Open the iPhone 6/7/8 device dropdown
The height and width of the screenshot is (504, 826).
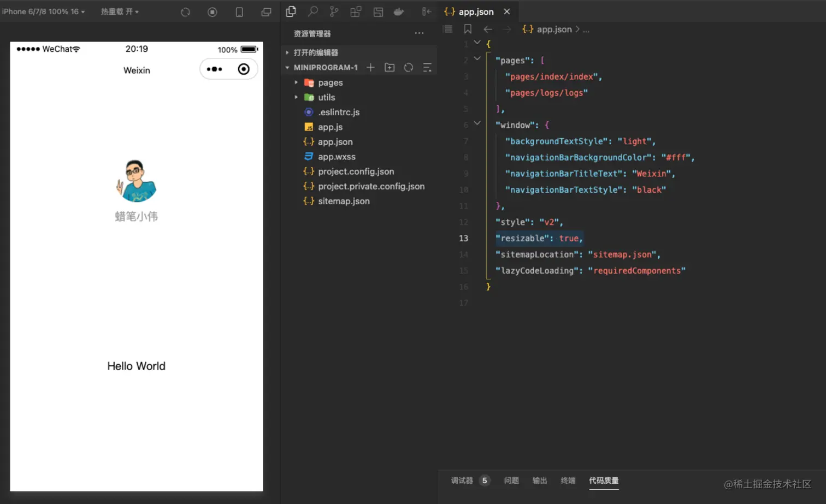tap(43, 11)
